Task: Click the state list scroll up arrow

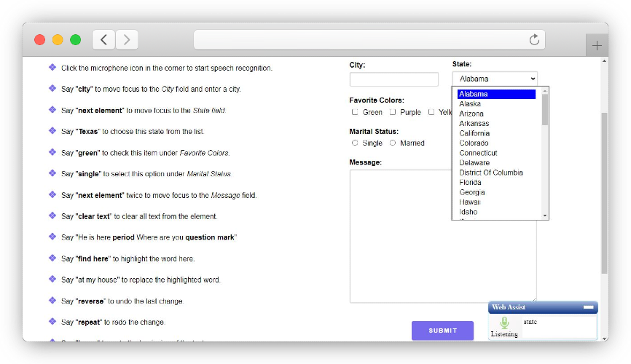Action: click(545, 91)
